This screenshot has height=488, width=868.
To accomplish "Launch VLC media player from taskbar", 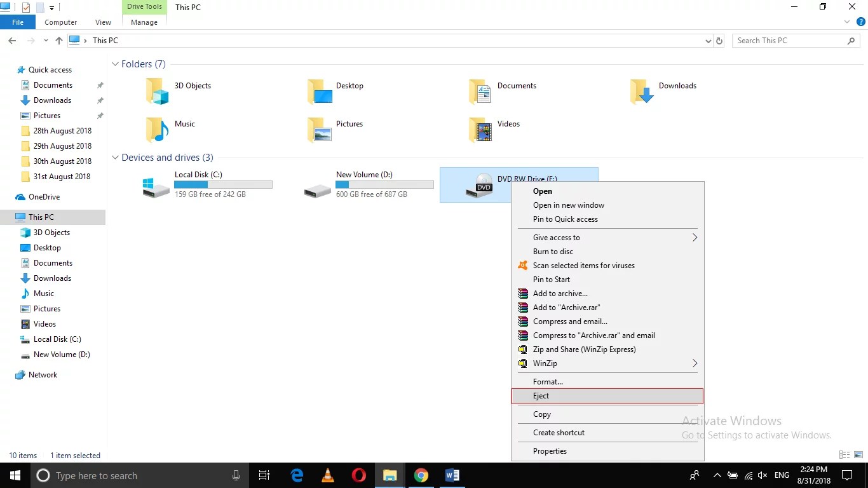I will [327, 475].
